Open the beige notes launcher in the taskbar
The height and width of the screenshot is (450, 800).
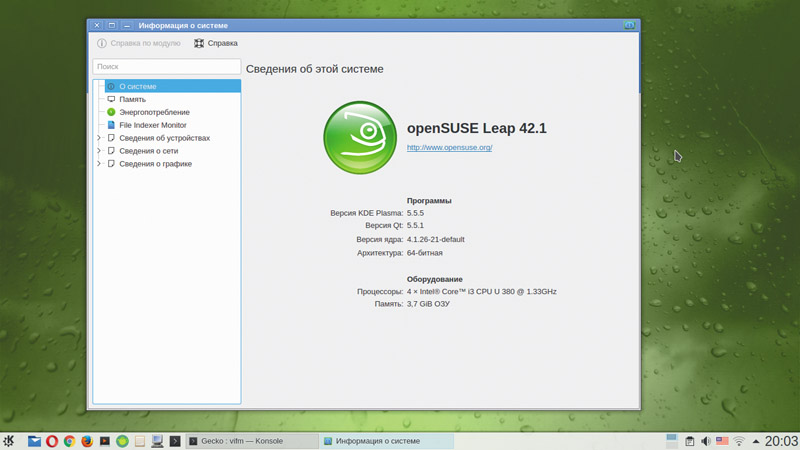(x=139, y=441)
